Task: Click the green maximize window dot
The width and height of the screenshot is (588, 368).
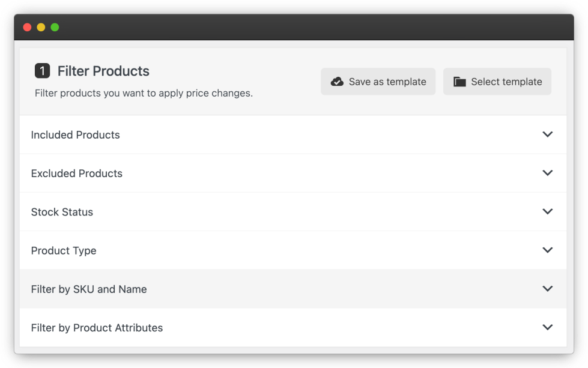Action: [x=55, y=27]
